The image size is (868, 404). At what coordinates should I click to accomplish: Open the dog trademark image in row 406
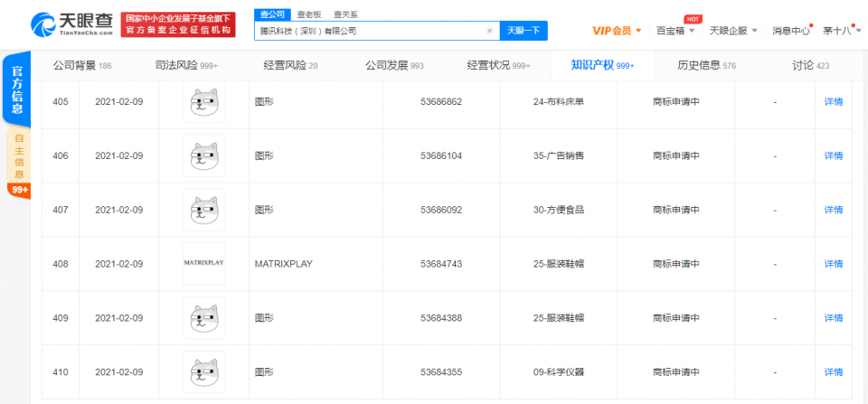click(204, 155)
